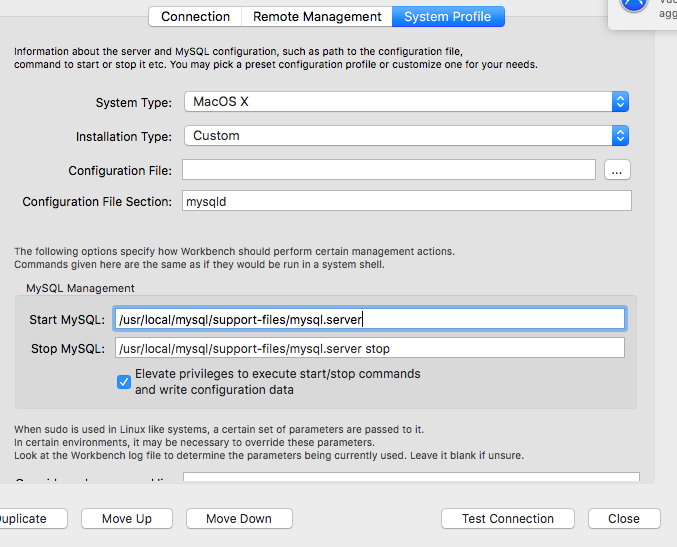Click the Configuration File Section label
This screenshot has width=677, height=547.
click(x=97, y=202)
